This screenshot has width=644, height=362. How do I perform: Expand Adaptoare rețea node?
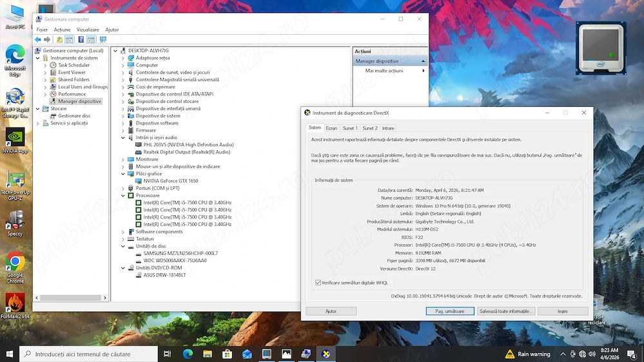(x=122, y=58)
